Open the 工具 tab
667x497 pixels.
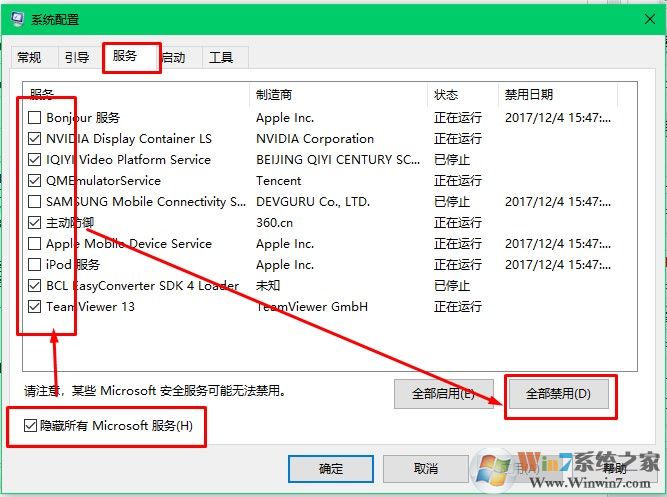pyautogui.click(x=221, y=57)
